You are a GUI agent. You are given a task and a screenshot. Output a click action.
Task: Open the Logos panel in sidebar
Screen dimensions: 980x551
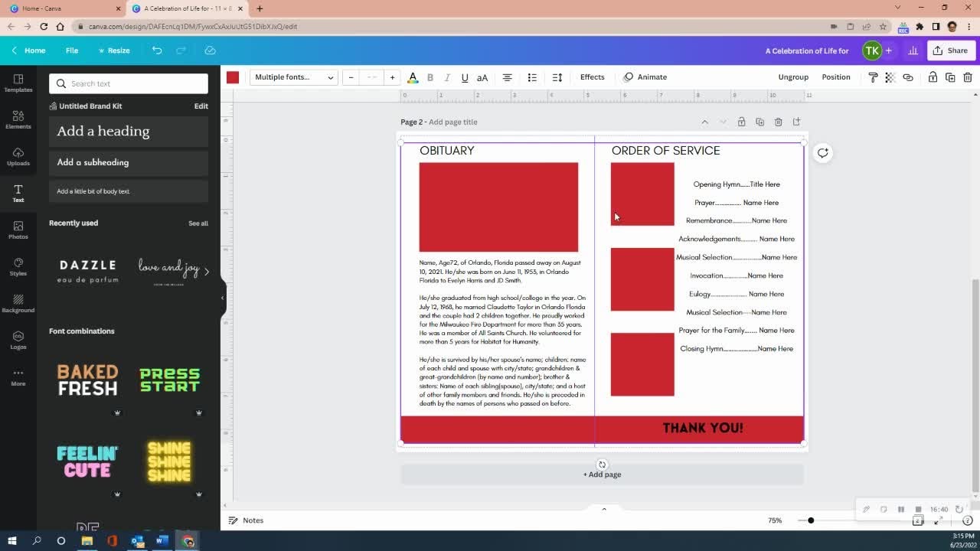click(18, 340)
